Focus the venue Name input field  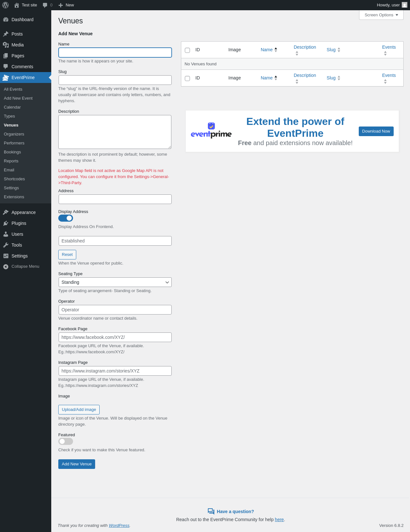[x=115, y=53]
